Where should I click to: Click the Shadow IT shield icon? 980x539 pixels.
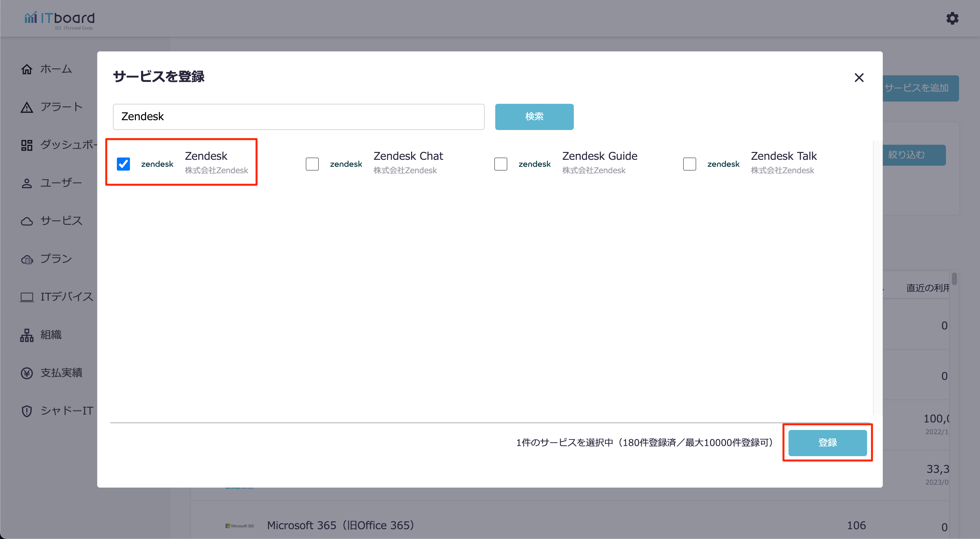pyautogui.click(x=27, y=411)
